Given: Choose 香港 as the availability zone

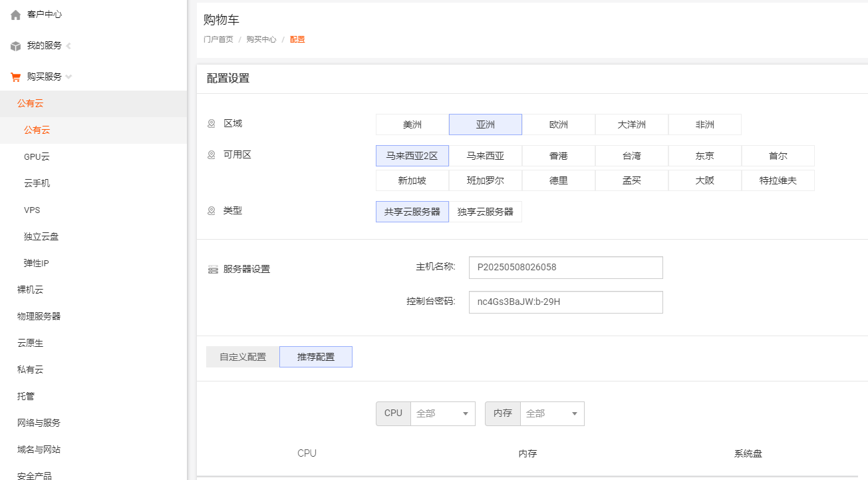Looking at the screenshot, I should click(559, 156).
